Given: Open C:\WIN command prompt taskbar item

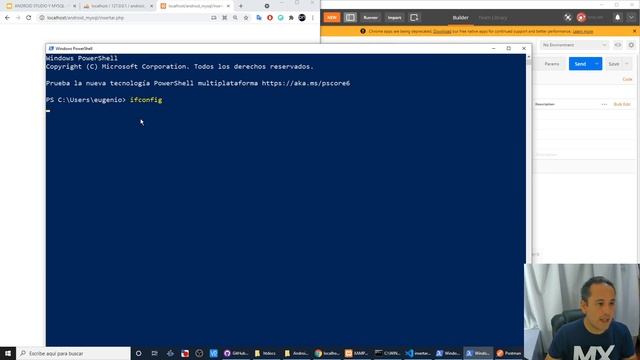Looking at the screenshot, I should (x=387, y=353).
